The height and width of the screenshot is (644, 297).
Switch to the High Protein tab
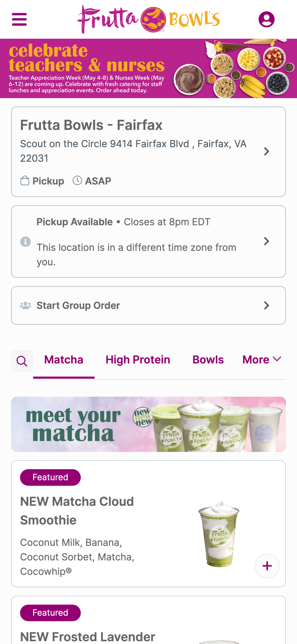click(x=138, y=360)
